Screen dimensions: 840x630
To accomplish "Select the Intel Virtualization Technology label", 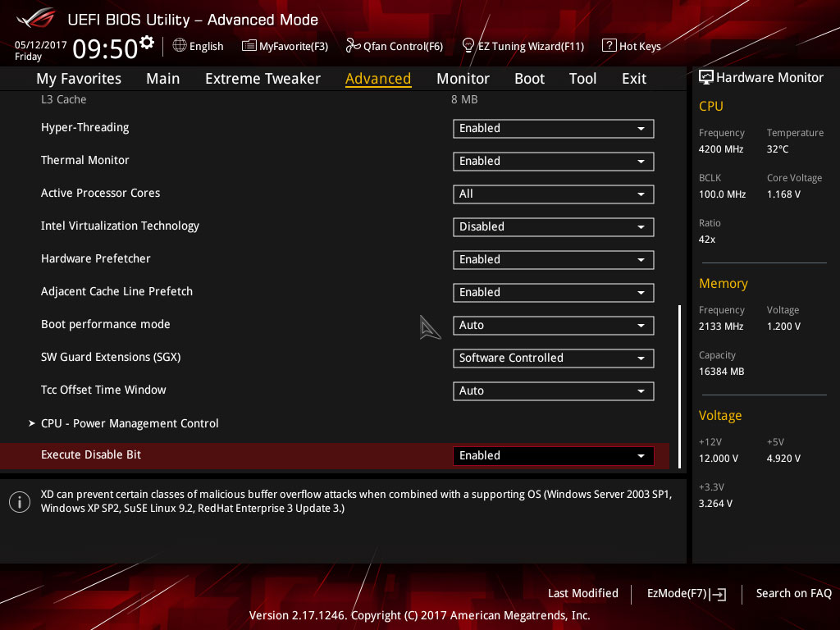I will pos(120,226).
